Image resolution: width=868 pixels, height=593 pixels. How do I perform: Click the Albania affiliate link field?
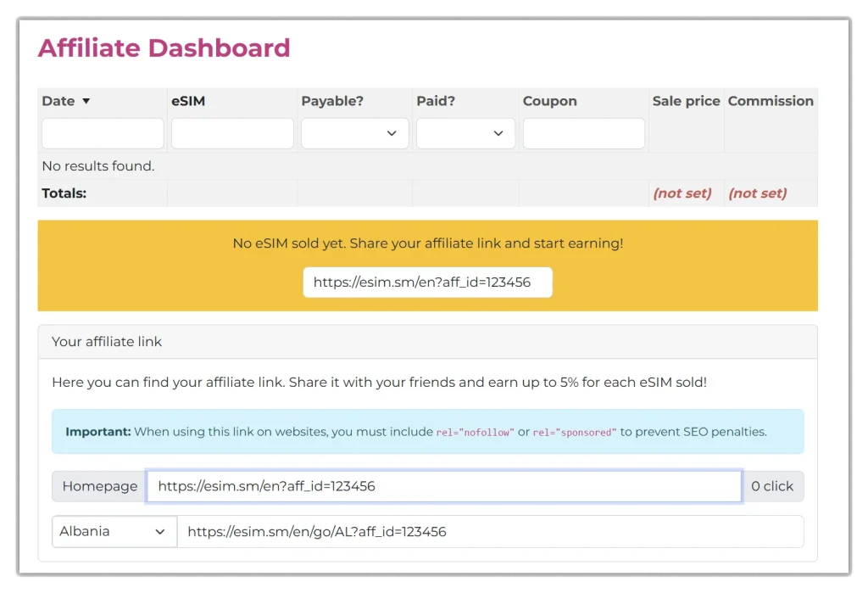491,531
